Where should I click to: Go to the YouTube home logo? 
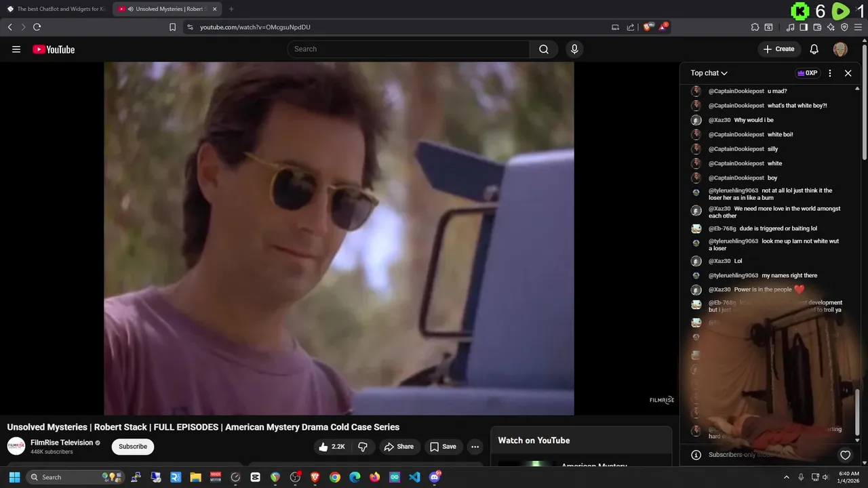pyautogui.click(x=54, y=49)
